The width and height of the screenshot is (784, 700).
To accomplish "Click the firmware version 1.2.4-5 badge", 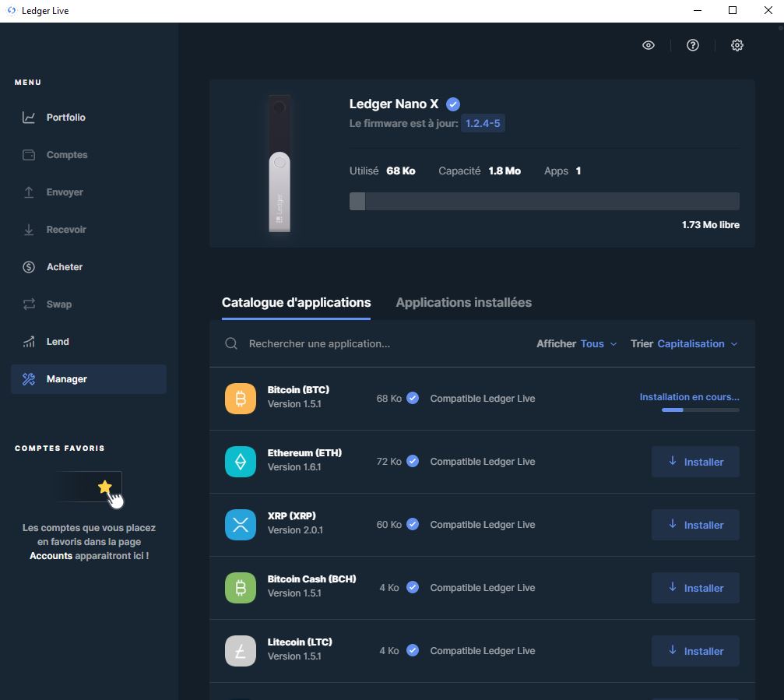I will pos(483,124).
